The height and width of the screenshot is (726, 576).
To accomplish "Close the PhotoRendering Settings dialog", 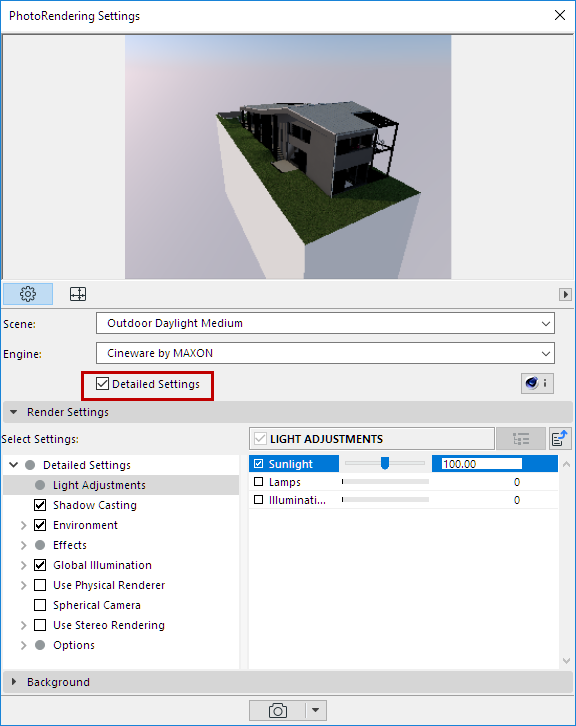I will [x=560, y=15].
